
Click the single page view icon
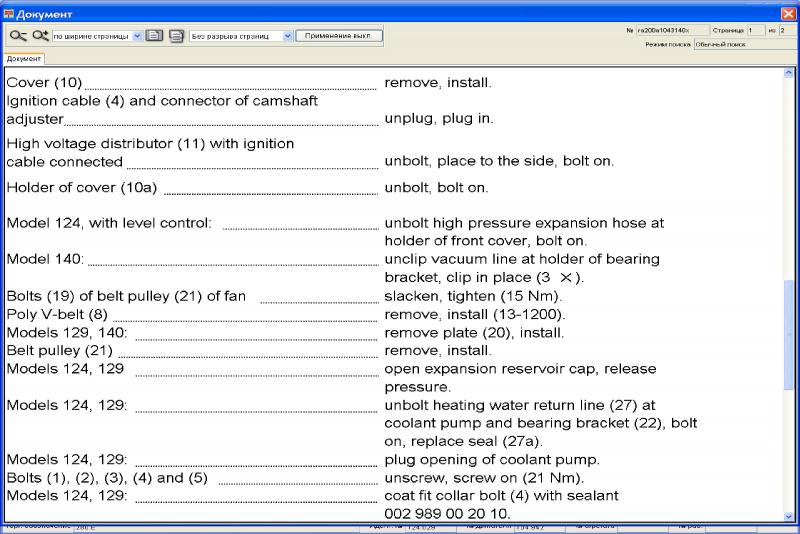(155, 35)
